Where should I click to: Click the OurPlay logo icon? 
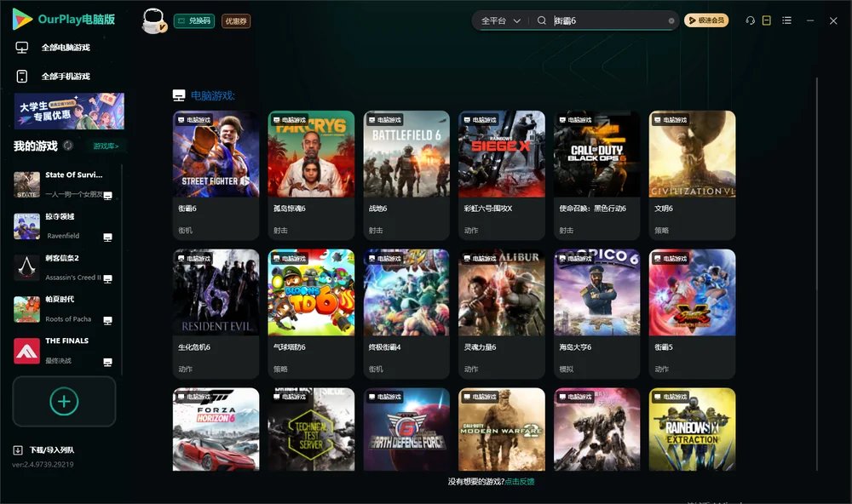[x=22, y=19]
